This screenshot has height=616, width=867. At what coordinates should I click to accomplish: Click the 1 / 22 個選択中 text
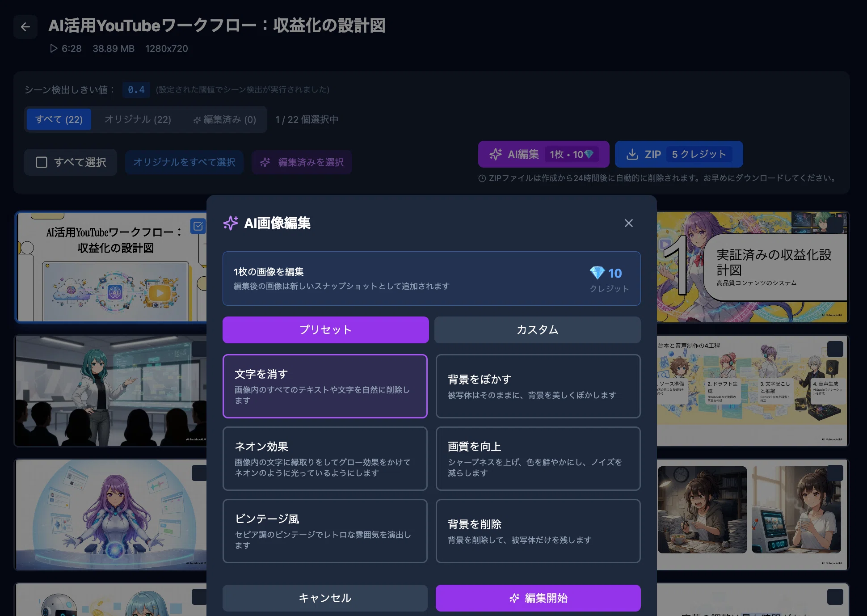click(x=307, y=119)
